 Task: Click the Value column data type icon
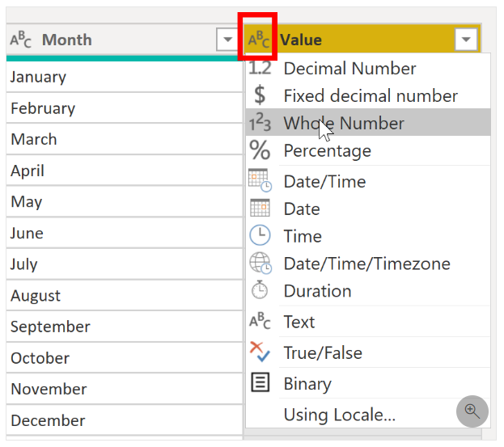tap(258, 40)
